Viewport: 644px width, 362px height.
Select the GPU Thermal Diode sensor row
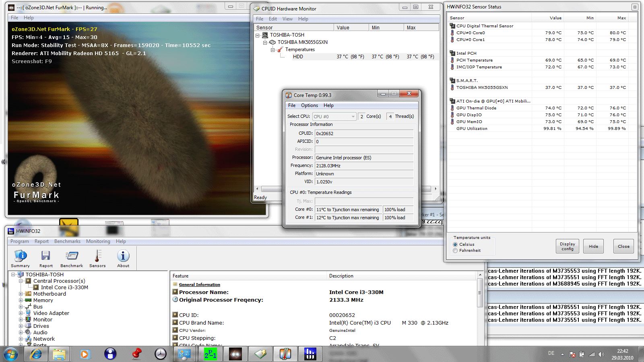pos(542,108)
